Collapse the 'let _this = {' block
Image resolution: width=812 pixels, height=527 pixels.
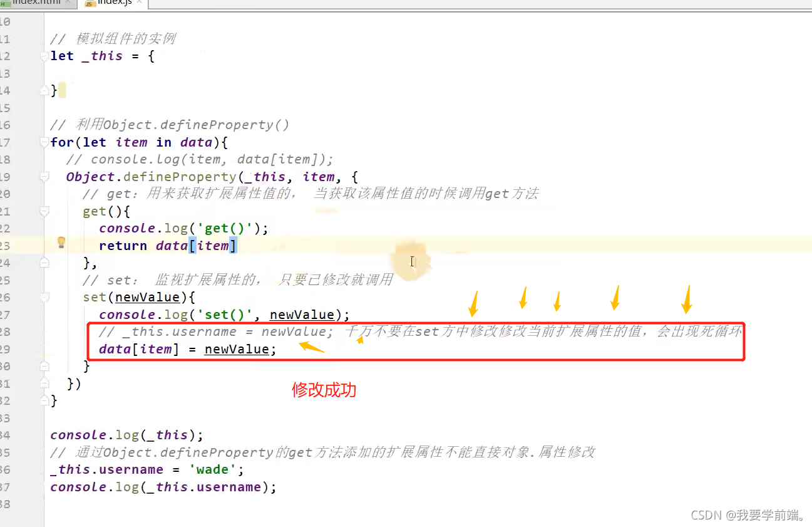[44, 56]
